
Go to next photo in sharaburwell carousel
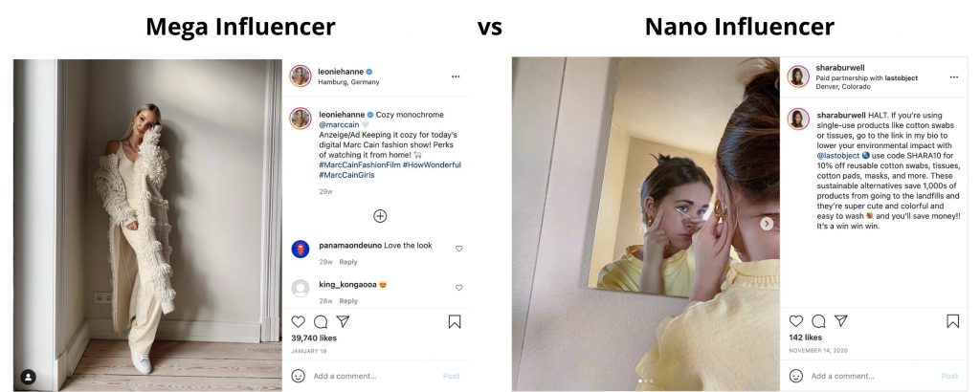[767, 224]
